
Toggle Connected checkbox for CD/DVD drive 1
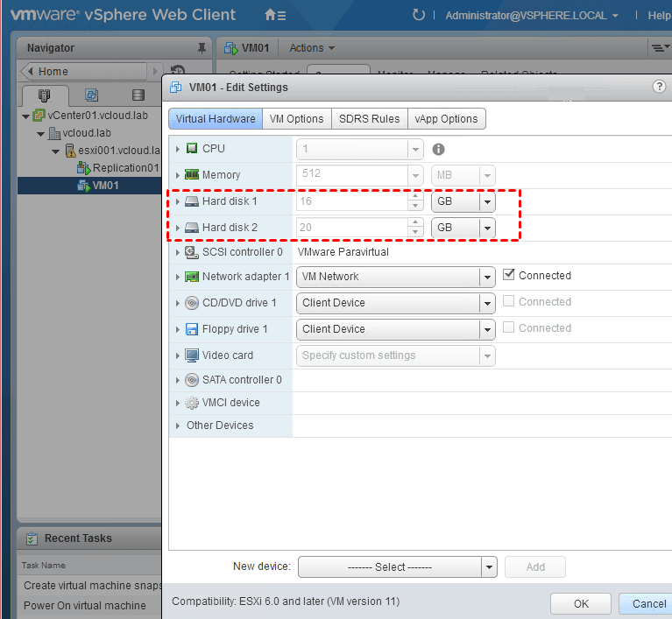[x=509, y=301]
